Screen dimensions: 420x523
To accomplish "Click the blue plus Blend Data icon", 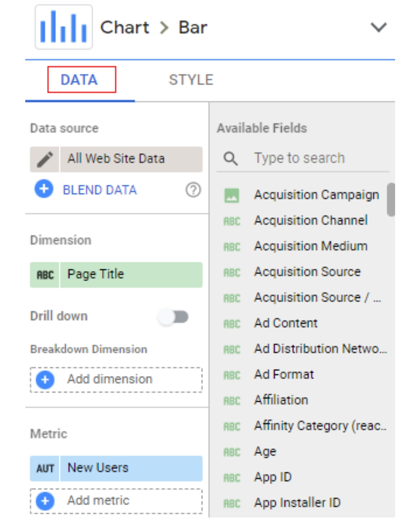I will (x=44, y=189).
